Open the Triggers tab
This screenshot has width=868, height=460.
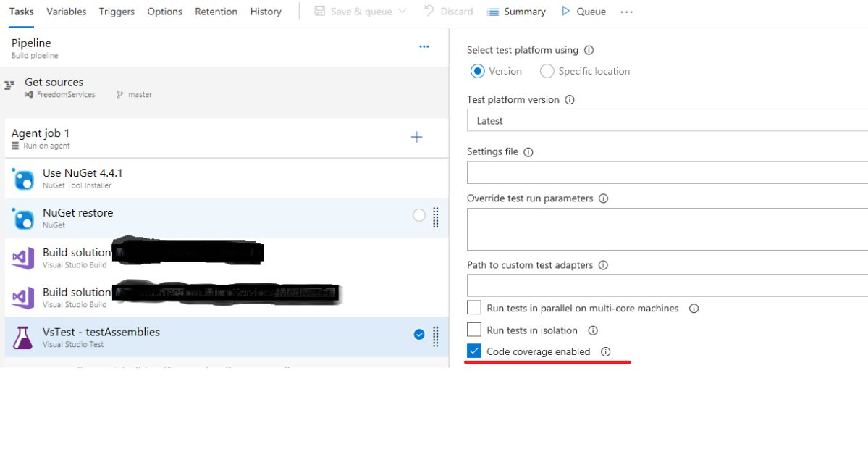pos(117,12)
